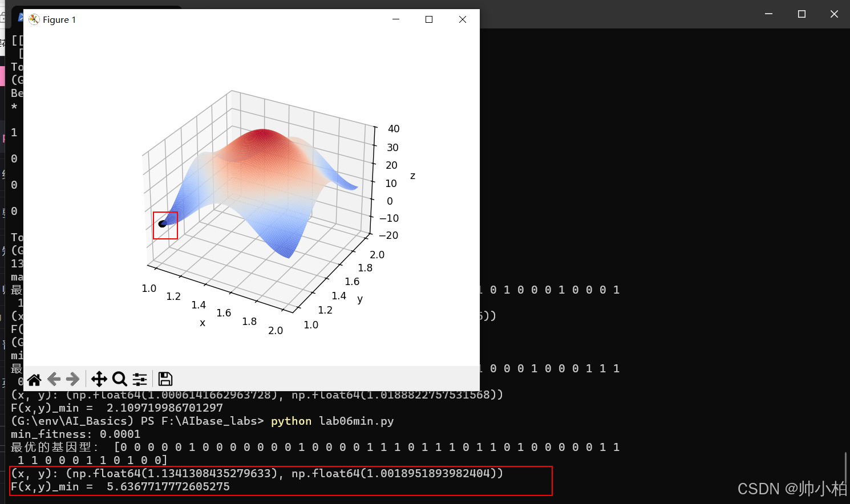The image size is (850, 504).
Task: Click the 'python lab06min.py' command text
Action: click(x=332, y=421)
